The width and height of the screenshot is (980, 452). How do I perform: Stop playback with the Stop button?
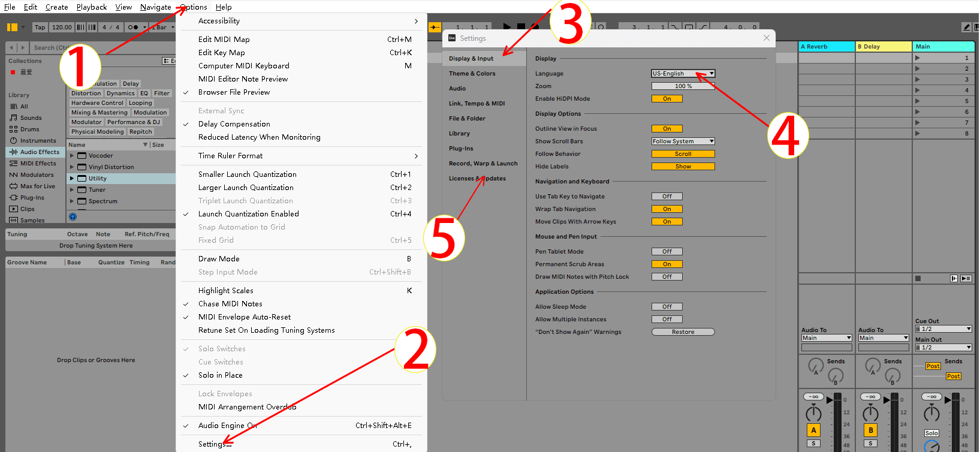pos(521,27)
